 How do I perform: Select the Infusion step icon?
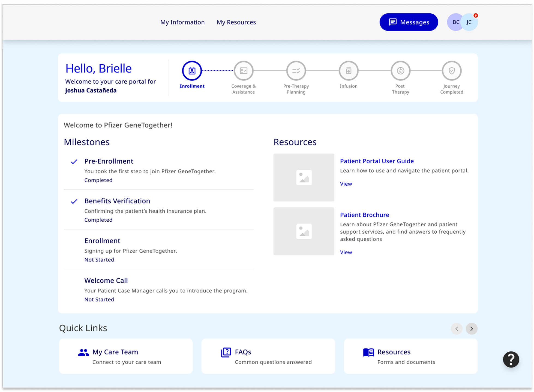point(349,71)
